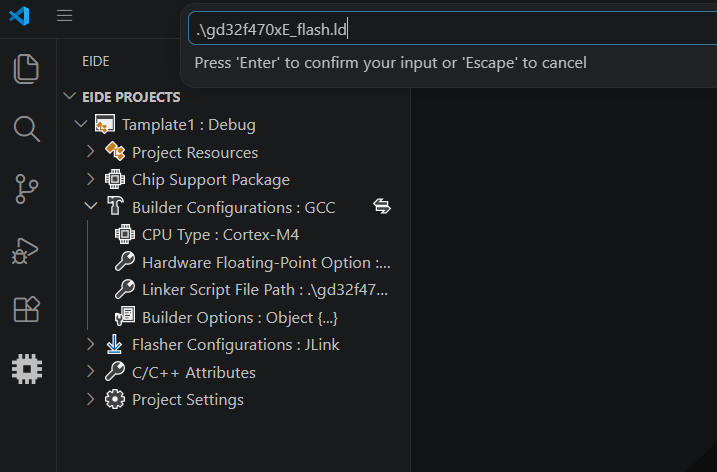Screen dimensions: 717x472
Task: Click the toolchain switch arrows icon
Action: pyautogui.click(x=382, y=206)
